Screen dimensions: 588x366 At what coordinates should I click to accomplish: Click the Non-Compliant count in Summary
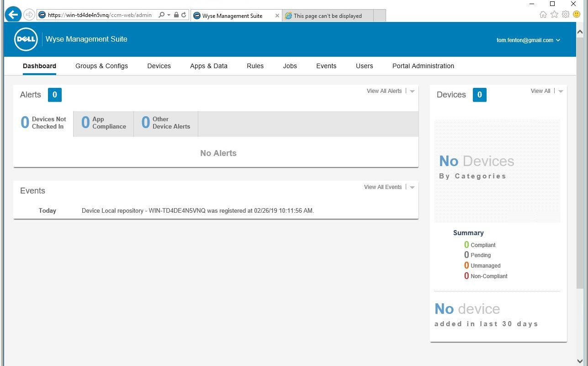click(x=466, y=276)
